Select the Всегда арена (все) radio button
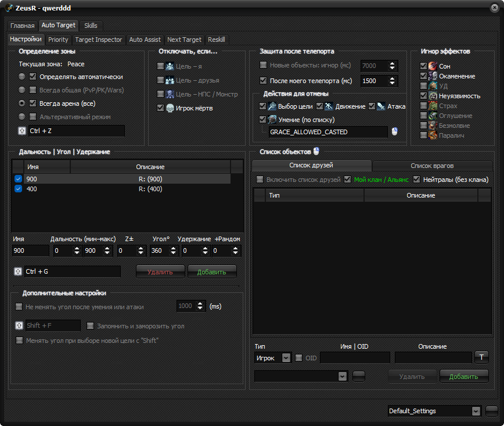The image size is (504, 426). point(21,103)
